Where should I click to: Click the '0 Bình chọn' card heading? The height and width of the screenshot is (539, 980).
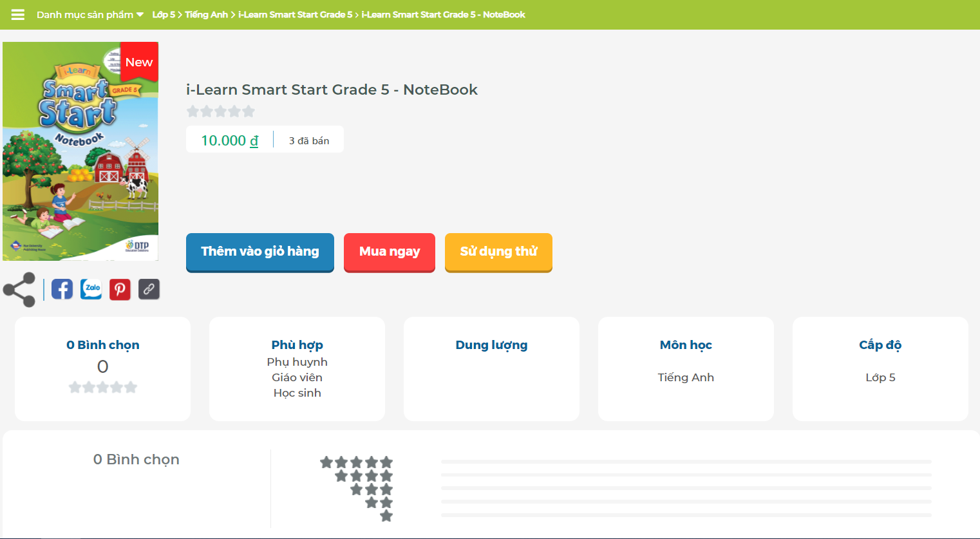tap(103, 345)
